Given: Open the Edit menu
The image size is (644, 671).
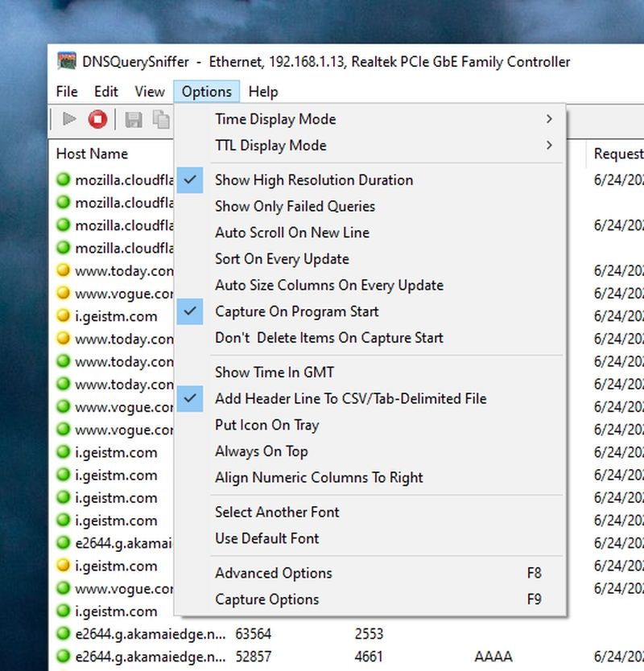Looking at the screenshot, I should pos(105,92).
